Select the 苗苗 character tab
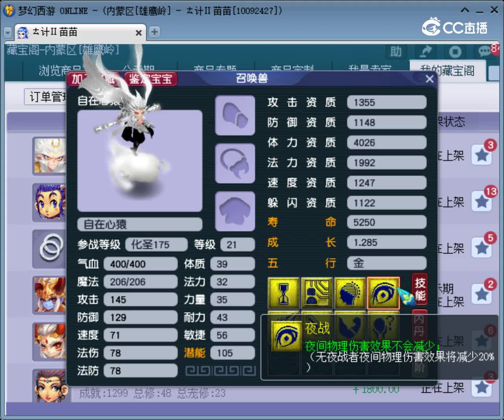 80,32
